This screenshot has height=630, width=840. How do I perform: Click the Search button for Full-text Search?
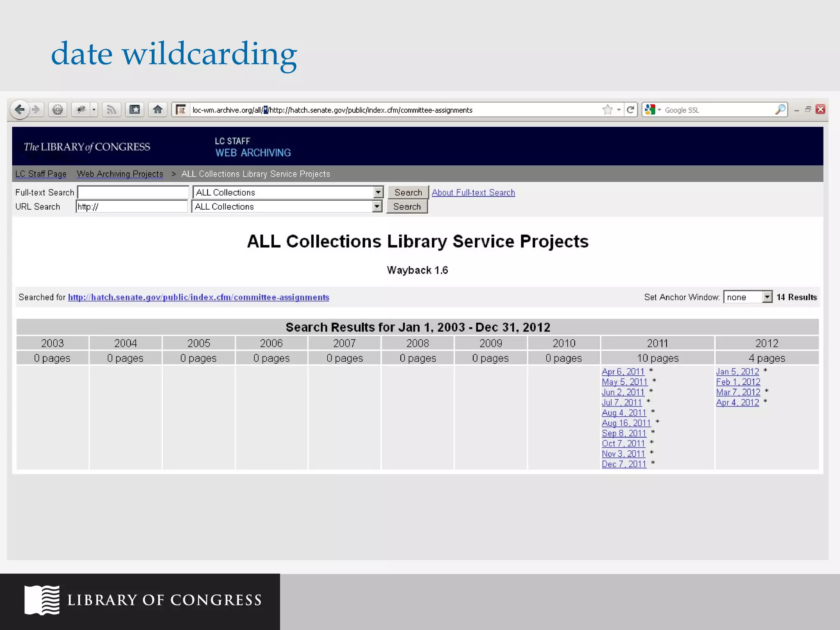tap(408, 192)
